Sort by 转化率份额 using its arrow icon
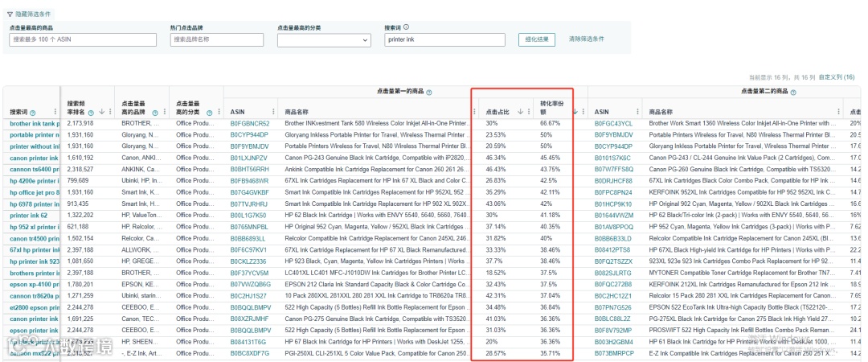Image resolution: width=868 pixels, height=362 pixels. (x=575, y=112)
